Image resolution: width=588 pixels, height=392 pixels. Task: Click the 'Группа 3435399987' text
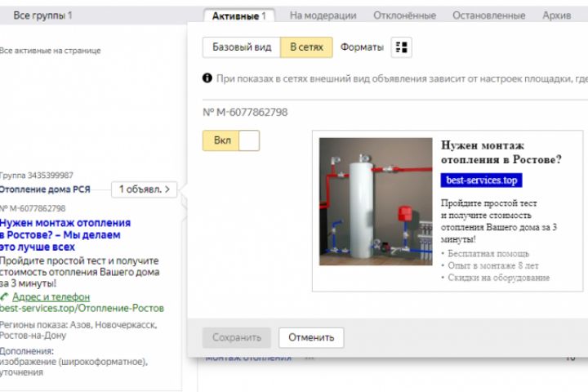pyautogui.click(x=37, y=176)
